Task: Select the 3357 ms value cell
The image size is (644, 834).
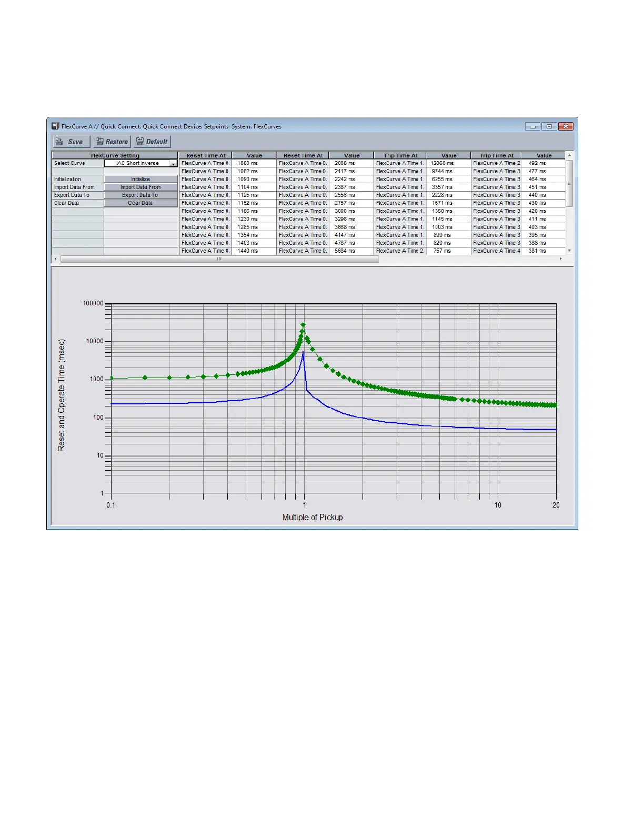Action: tap(448, 187)
